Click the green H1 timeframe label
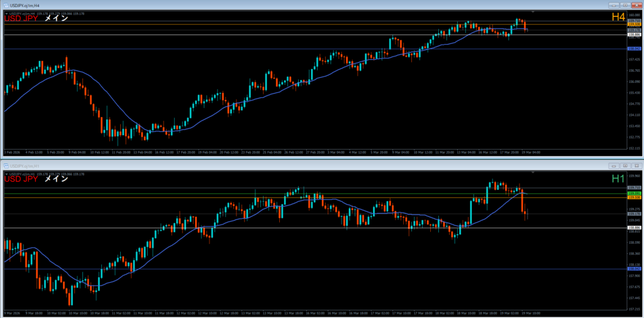644x318 pixels. pos(619,179)
